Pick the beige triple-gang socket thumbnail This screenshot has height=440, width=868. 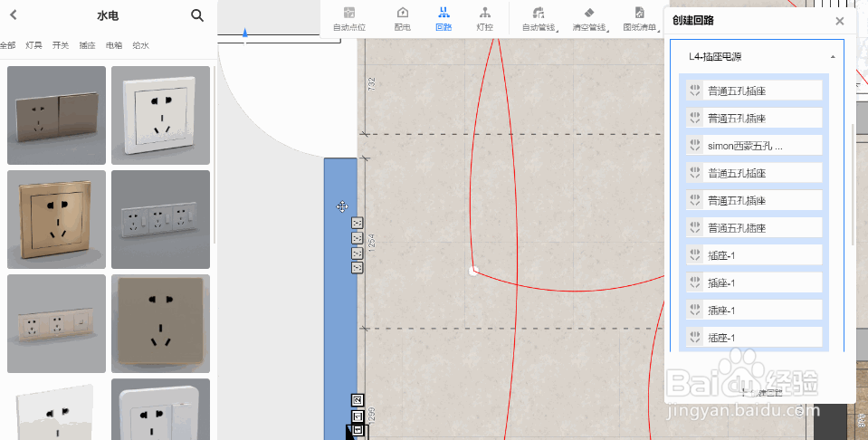pos(56,323)
